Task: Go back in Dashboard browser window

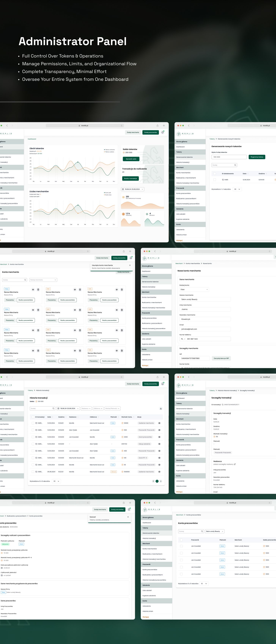Action: [7, 126]
